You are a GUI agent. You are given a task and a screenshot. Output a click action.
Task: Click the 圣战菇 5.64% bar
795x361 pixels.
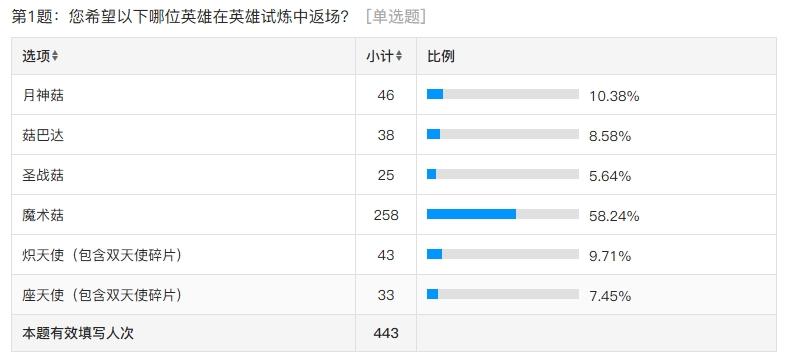click(503, 174)
